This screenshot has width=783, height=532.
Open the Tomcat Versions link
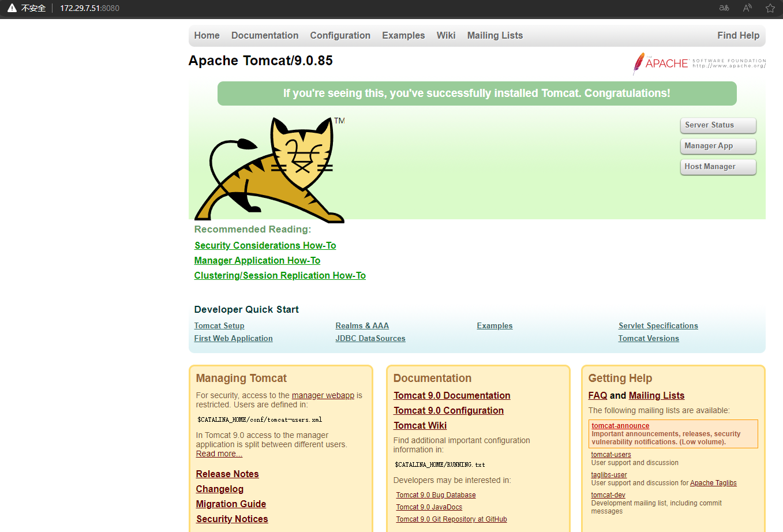coord(649,339)
